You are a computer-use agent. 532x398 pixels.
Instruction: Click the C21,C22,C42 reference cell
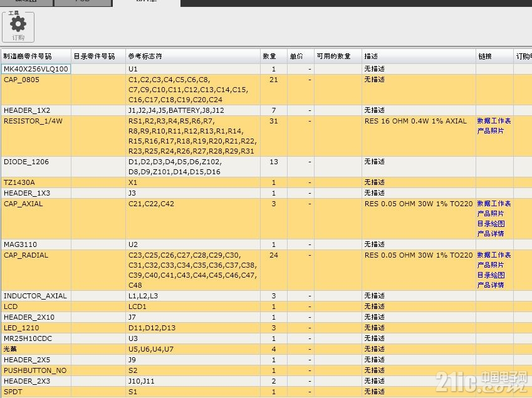(193, 219)
